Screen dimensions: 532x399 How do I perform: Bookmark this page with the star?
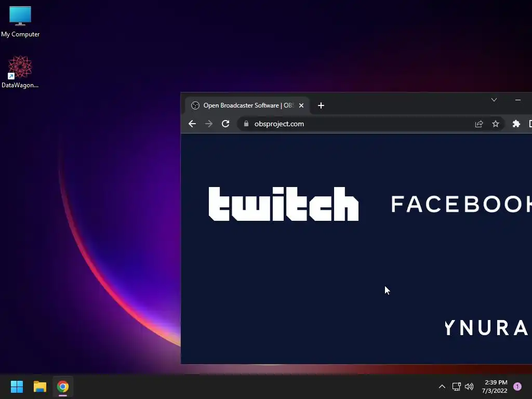495,124
